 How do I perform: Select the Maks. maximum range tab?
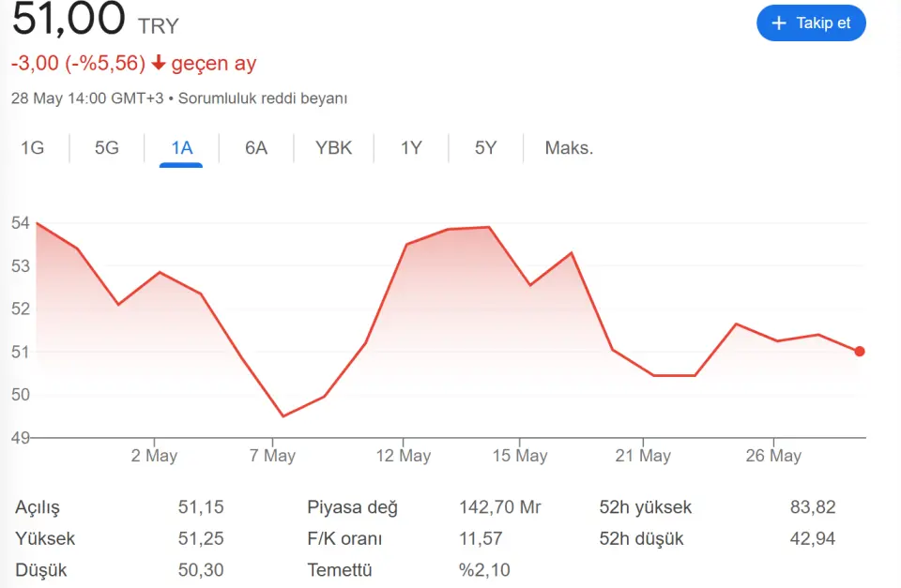569,148
